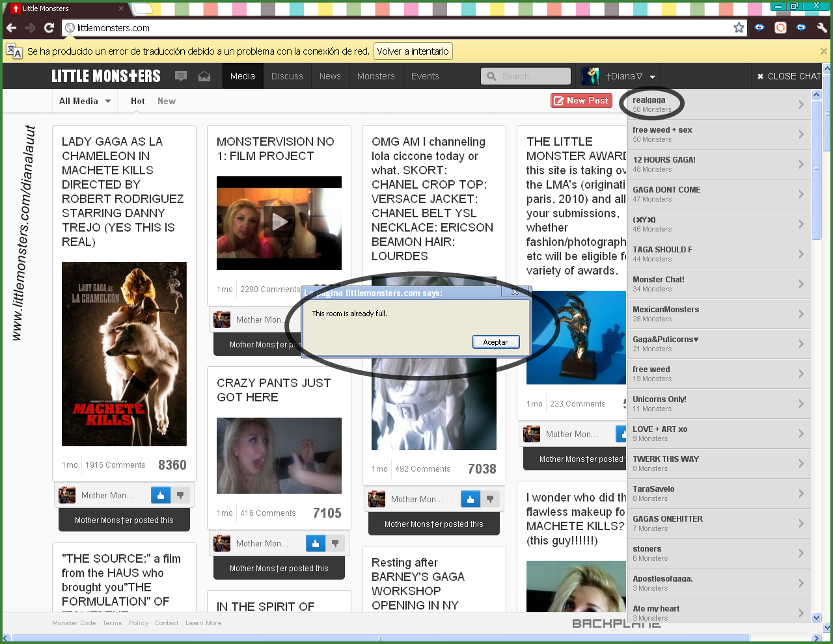Open the Events tab
This screenshot has height=644, width=833.
[425, 76]
